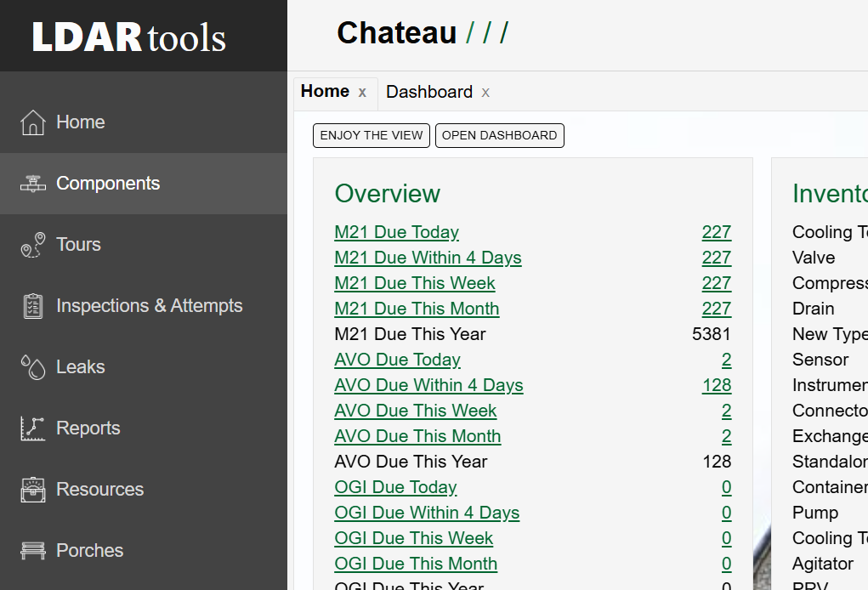Click the 0 count for OGI Due Within 4 Days
The width and height of the screenshot is (868, 590).
point(726,513)
